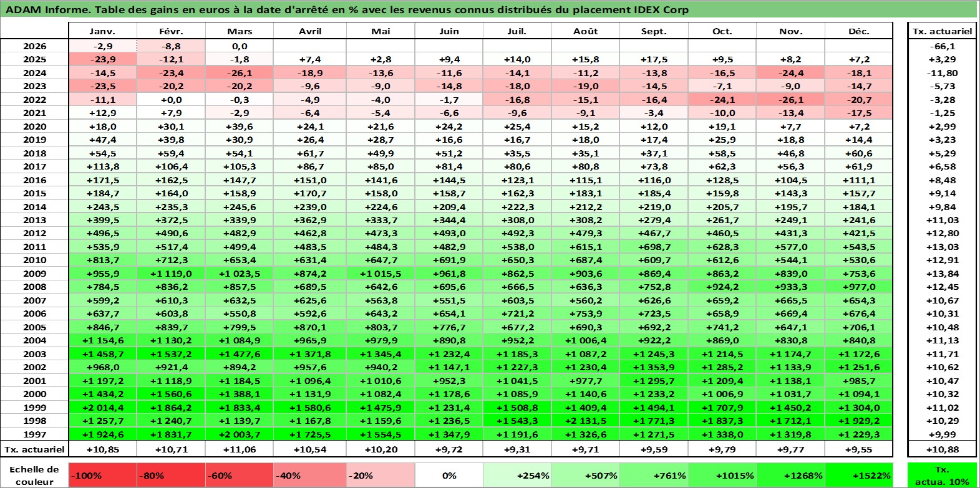The width and height of the screenshot is (980, 488).
Task: Click the +10,88 overall actuarial rate cell
Action: point(942,449)
